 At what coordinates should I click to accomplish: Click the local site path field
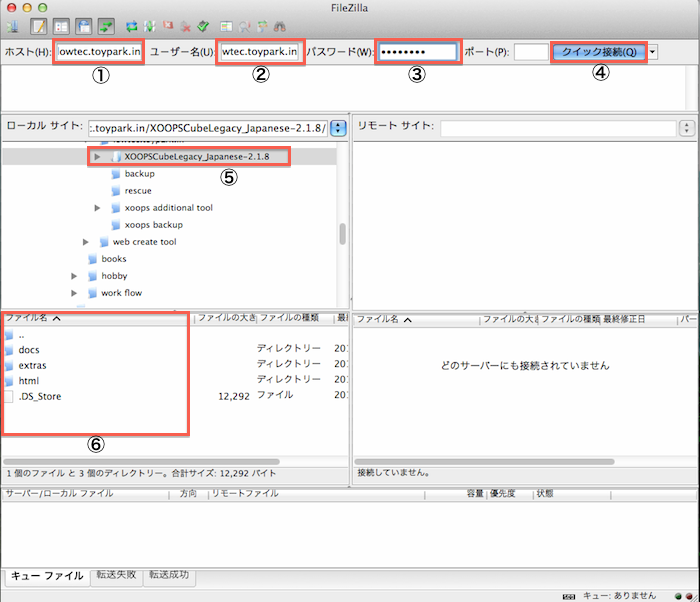(208, 128)
